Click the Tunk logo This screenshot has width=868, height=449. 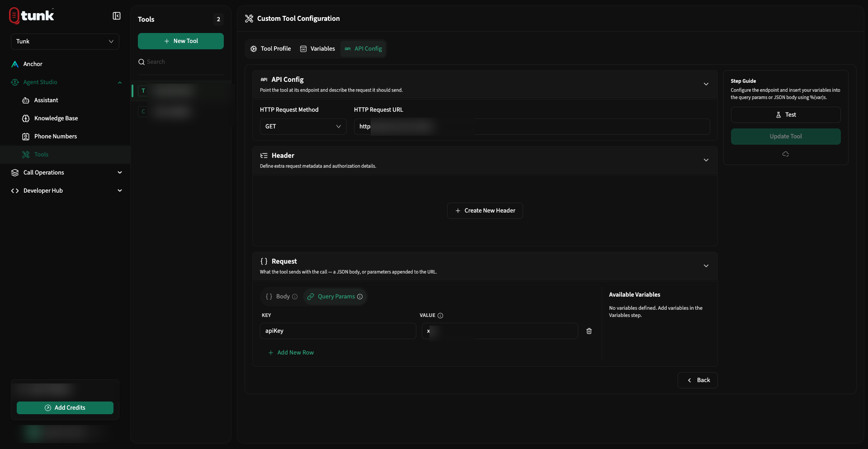[32, 16]
